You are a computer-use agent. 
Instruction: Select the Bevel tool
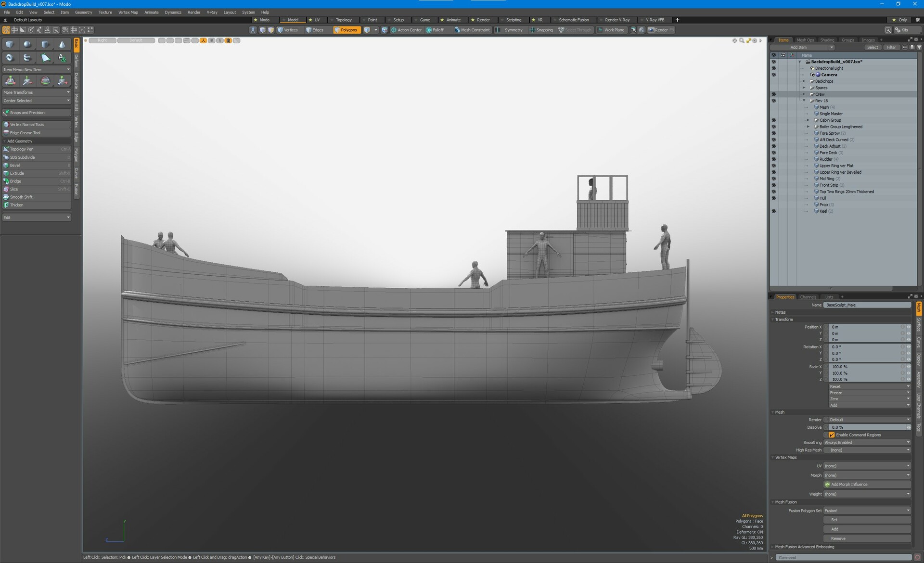15,165
